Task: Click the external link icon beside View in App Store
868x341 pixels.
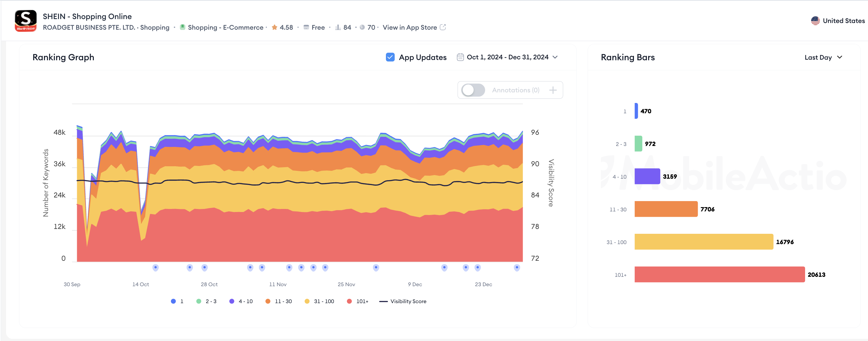Action: click(x=443, y=27)
